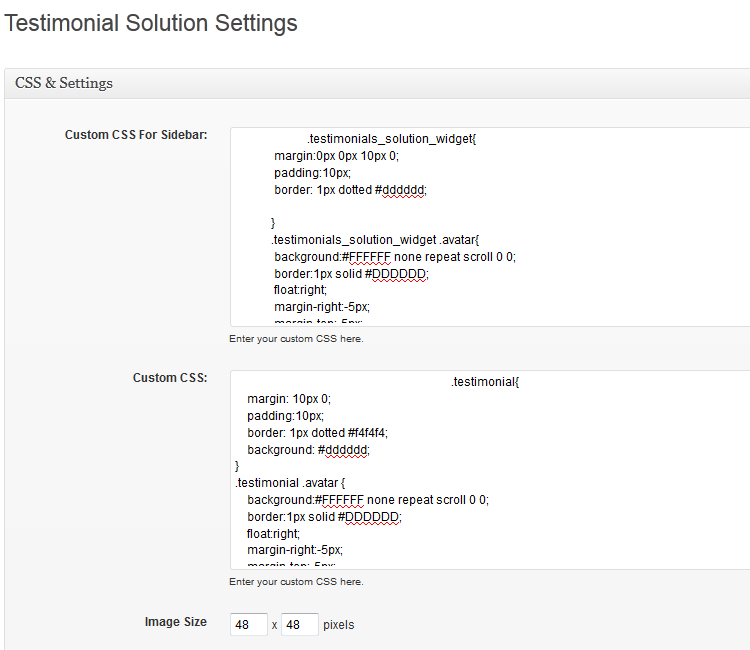
Task: Click the Image Size label
Action: [x=176, y=622]
